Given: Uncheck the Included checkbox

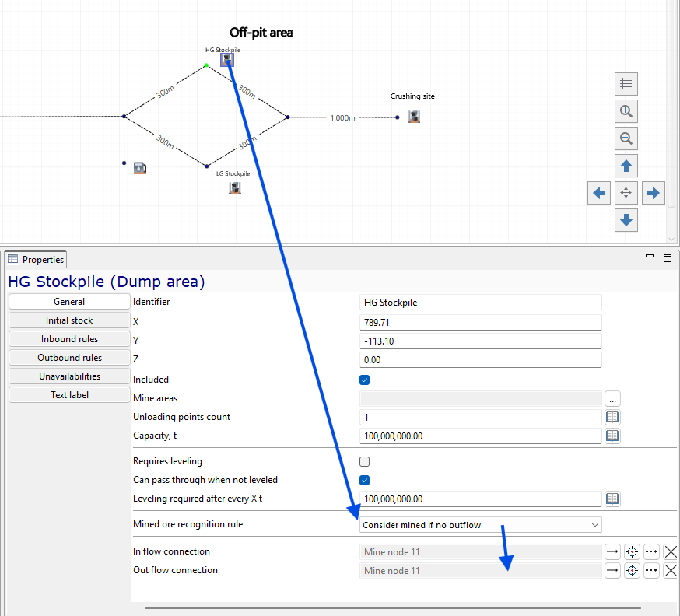Looking at the screenshot, I should pos(364,380).
